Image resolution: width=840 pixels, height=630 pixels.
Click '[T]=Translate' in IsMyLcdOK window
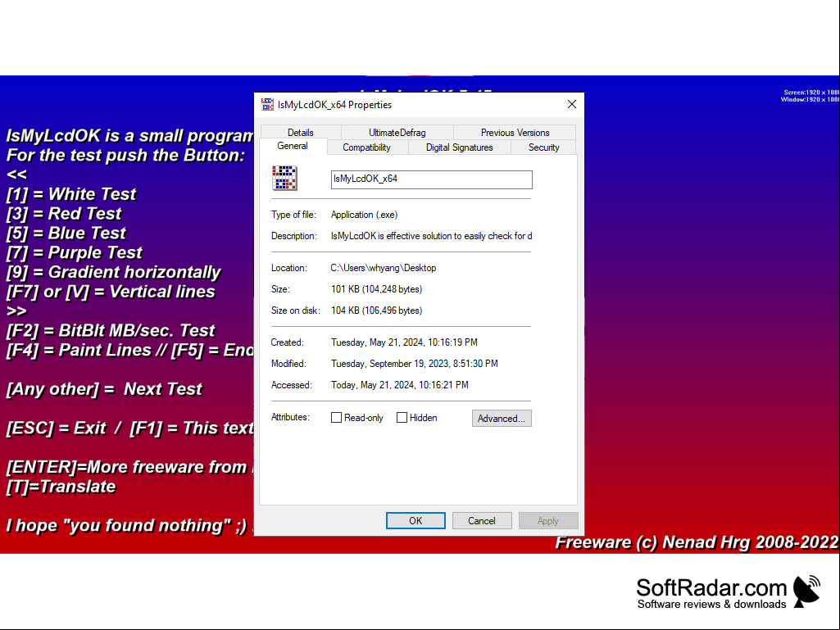pyautogui.click(x=61, y=487)
